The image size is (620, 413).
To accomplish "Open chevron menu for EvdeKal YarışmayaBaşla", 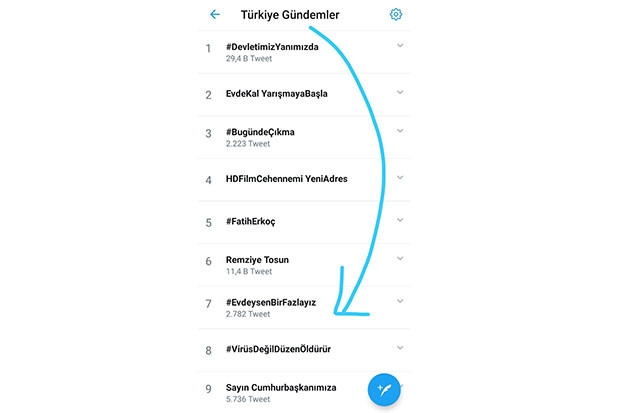I will coord(400,92).
